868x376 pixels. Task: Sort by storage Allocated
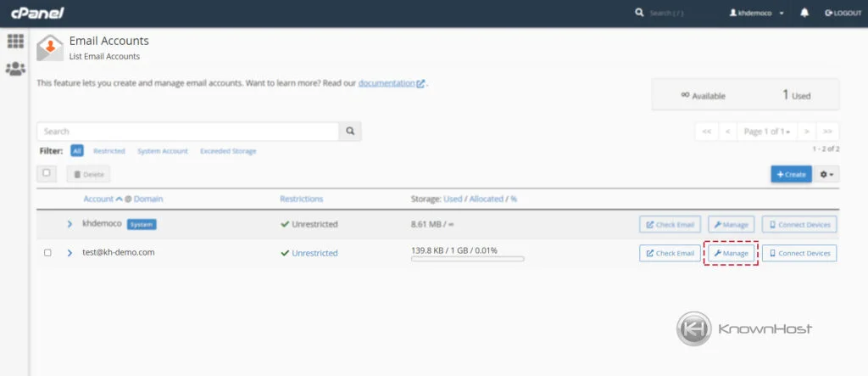(486, 199)
